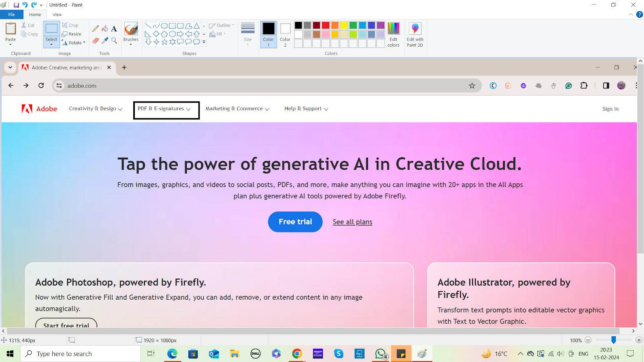The width and height of the screenshot is (644, 362).
Task: Open the Creativity & Design menu
Action: pos(95,109)
